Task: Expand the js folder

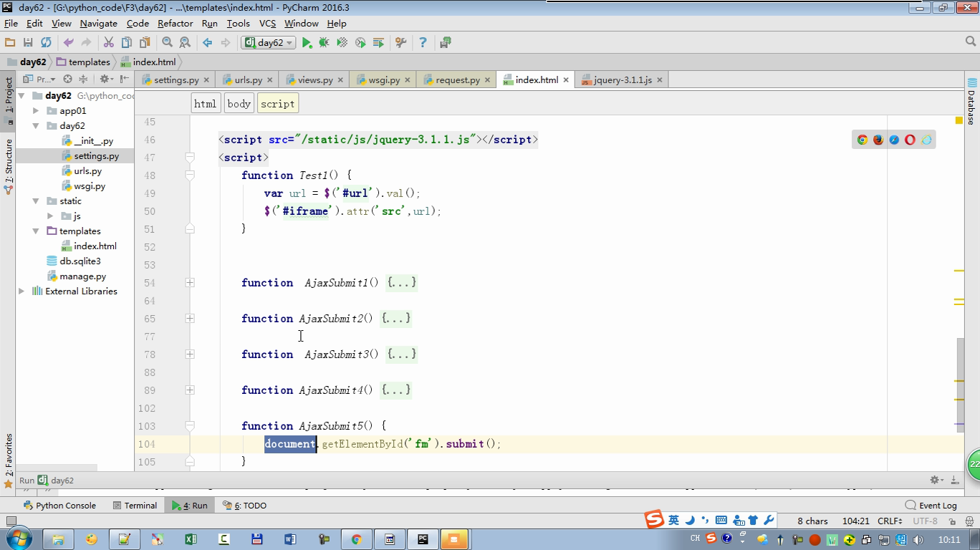Action: click(50, 216)
